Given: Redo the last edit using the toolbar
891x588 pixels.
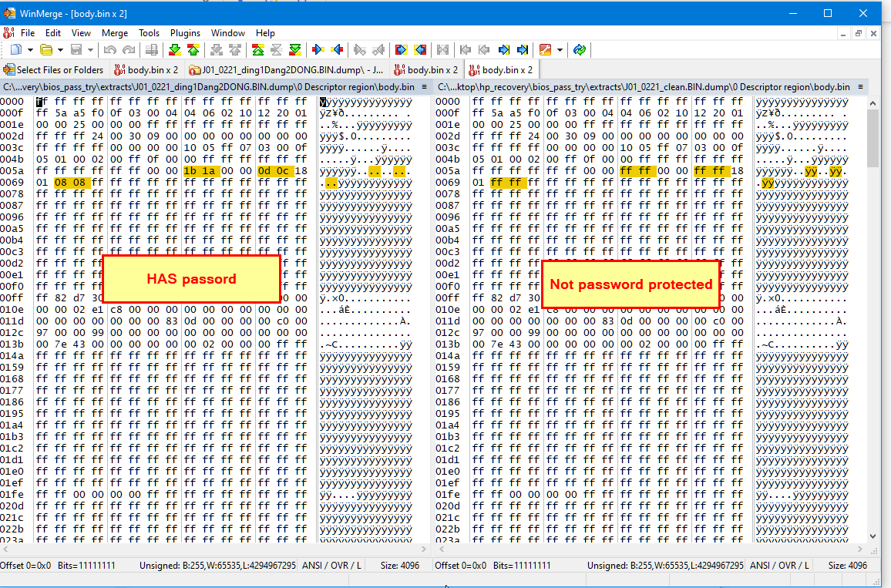Looking at the screenshot, I should point(129,50).
